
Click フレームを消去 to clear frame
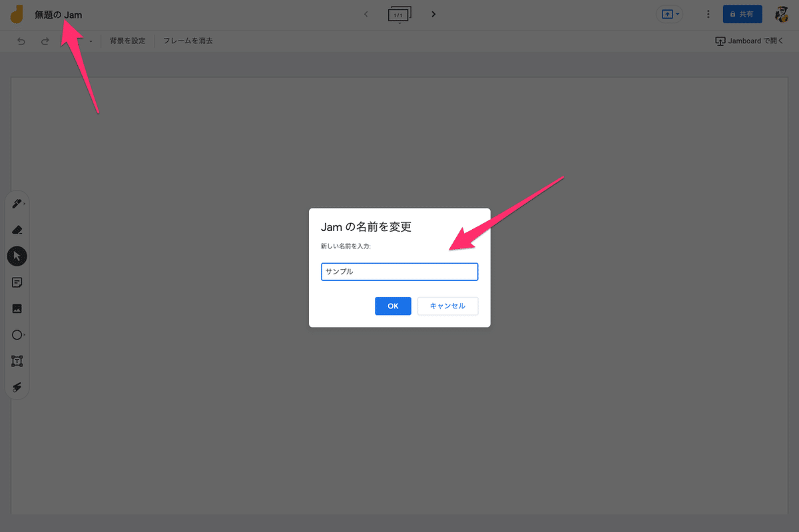coord(188,41)
